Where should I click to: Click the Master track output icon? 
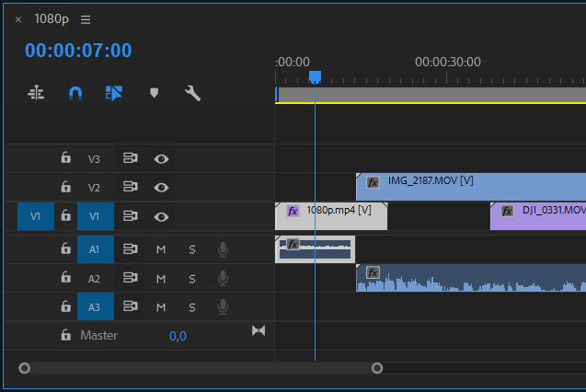[259, 330]
